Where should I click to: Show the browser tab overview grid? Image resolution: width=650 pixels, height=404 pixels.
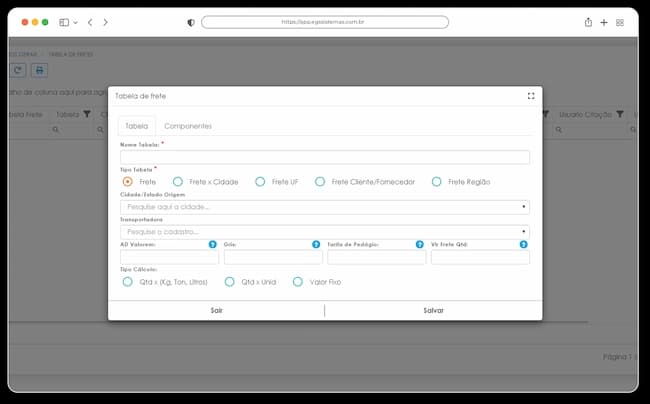click(x=620, y=22)
